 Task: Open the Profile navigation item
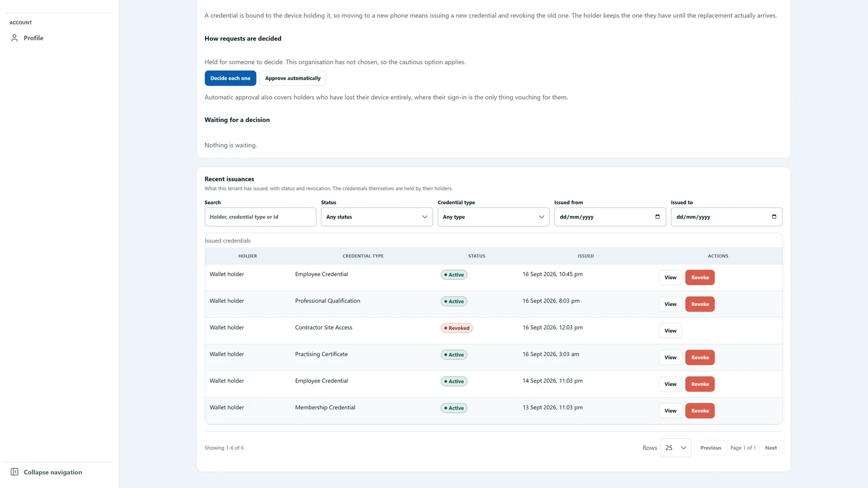pos(60,38)
